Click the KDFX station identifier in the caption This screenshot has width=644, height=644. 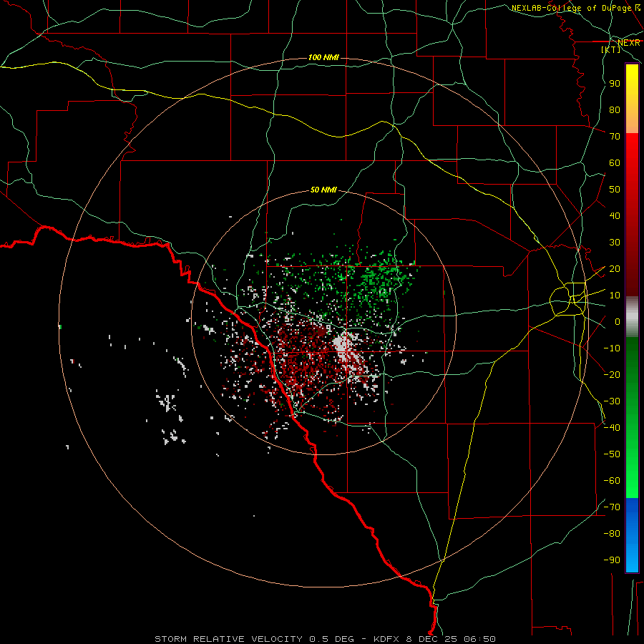coord(386,639)
